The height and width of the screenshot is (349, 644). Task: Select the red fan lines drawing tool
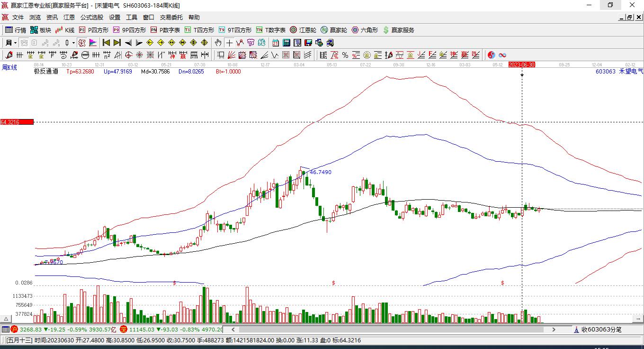(232, 55)
